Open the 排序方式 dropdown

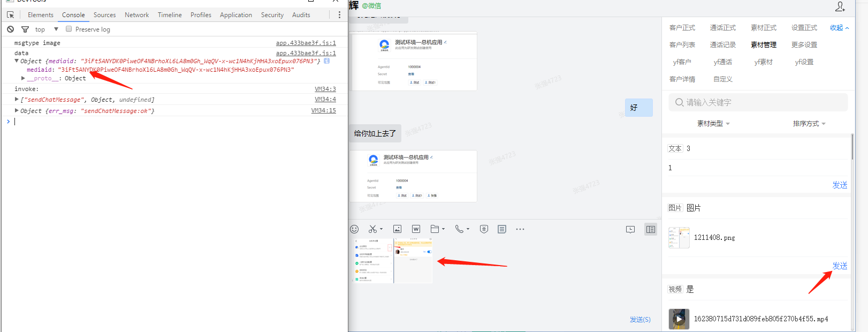[x=809, y=124]
